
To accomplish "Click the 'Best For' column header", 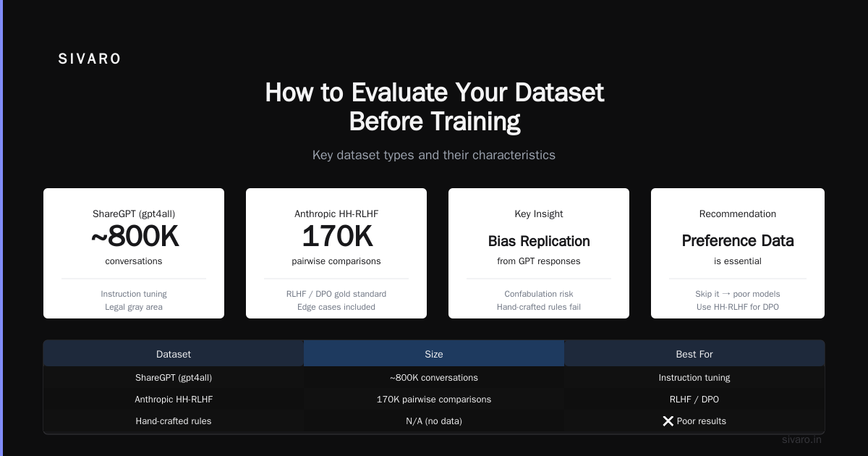I will (694, 354).
